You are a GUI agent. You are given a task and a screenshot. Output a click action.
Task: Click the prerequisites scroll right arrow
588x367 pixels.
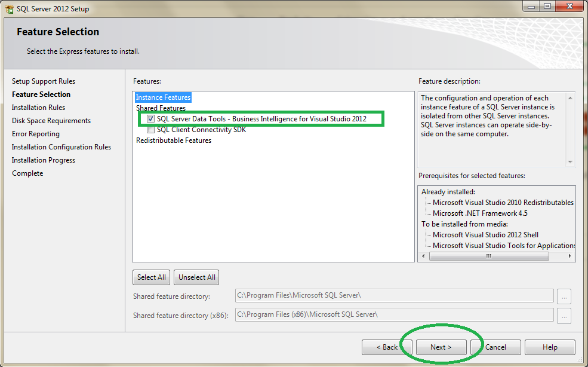click(x=570, y=256)
